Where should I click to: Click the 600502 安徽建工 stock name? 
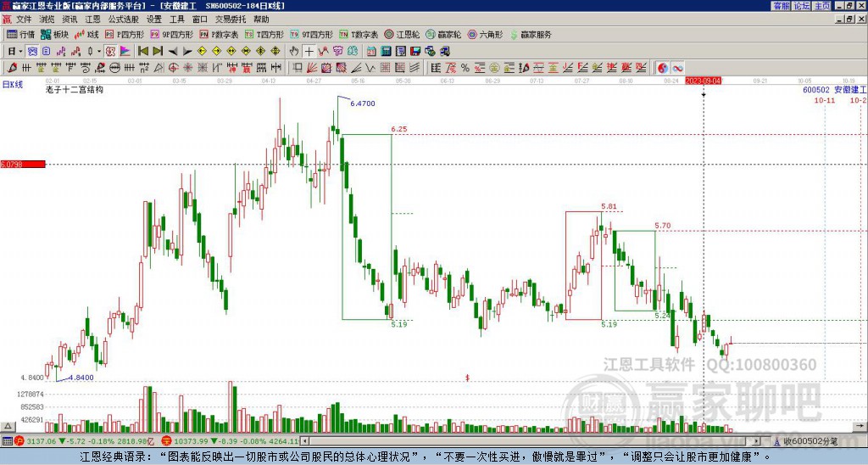(834, 89)
